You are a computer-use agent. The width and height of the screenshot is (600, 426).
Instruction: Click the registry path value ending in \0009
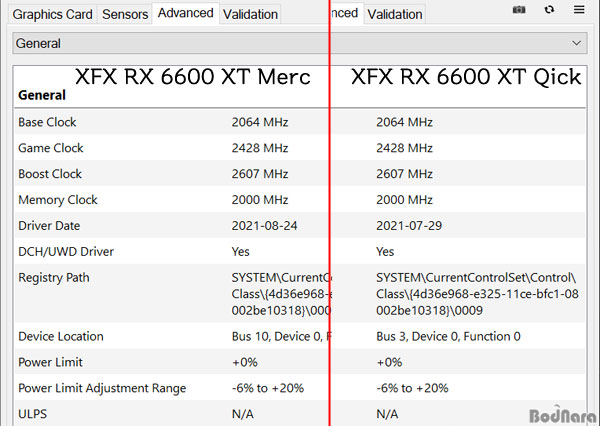point(477,294)
